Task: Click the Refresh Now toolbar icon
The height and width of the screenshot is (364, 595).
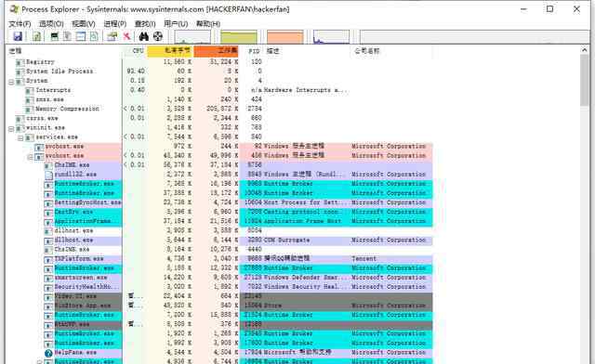Action: pyautogui.click(x=37, y=36)
